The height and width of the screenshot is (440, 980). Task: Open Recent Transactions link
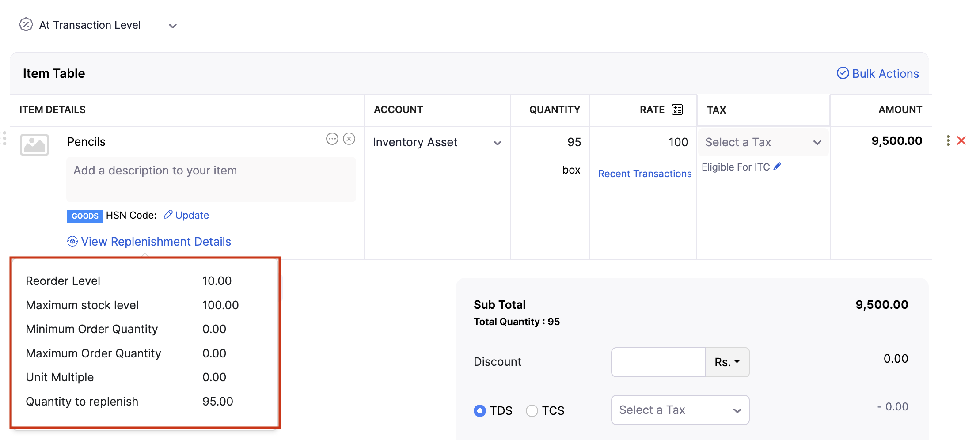(x=645, y=174)
